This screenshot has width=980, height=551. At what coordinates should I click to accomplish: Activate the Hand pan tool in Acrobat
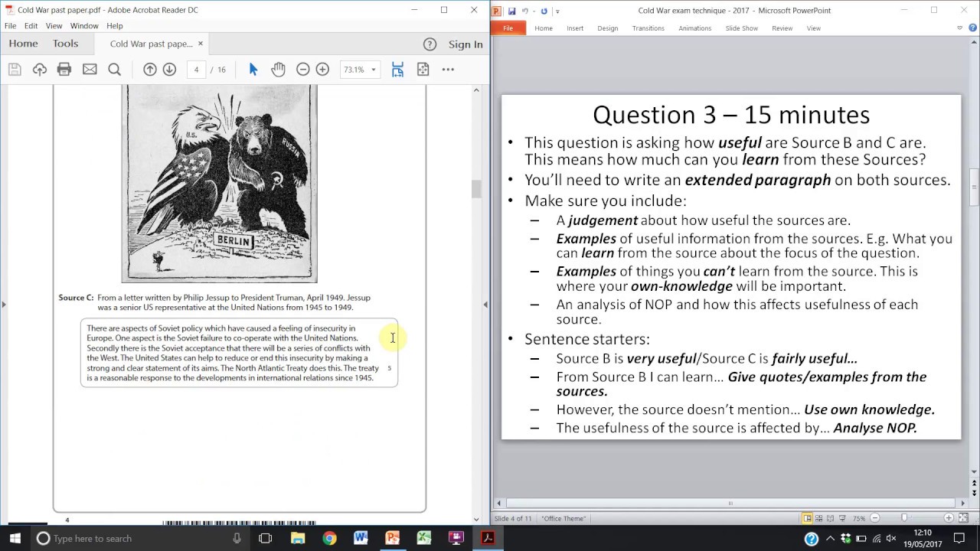[x=278, y=70]
